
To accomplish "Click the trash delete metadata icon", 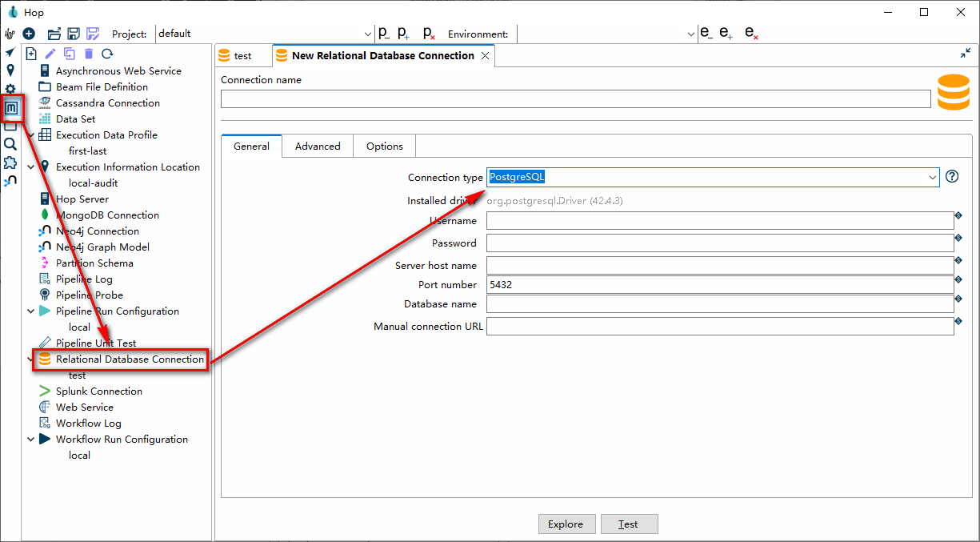I will click(x=89, y=54).
